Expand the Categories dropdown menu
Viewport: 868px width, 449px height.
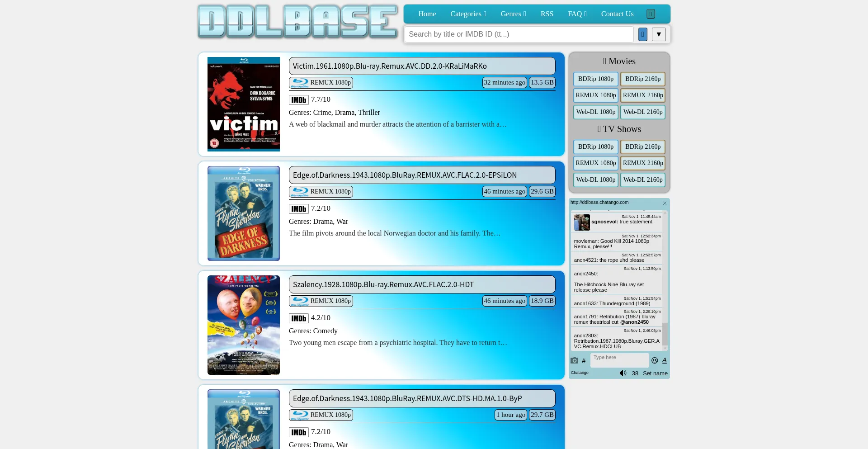click(x=468, y=14)
